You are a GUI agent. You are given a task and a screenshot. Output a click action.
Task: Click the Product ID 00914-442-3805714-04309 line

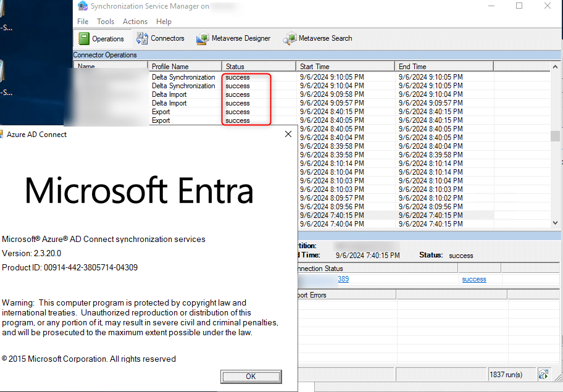pos(70,267)
